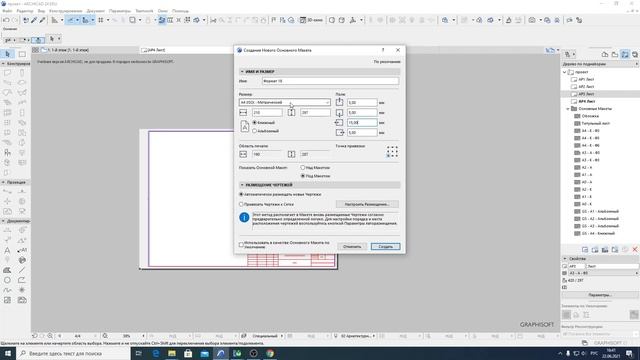The width and height of the screenshot is (640, 360).
Task: Click the Undo icon in toolbar
Action: pos(6,20)
